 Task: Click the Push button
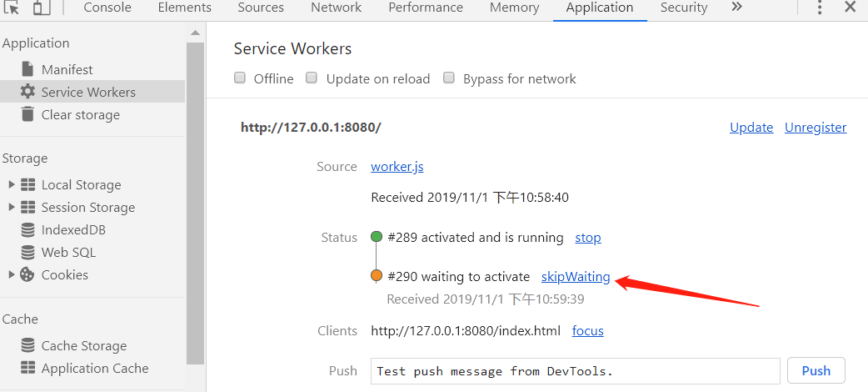(816, 371)
